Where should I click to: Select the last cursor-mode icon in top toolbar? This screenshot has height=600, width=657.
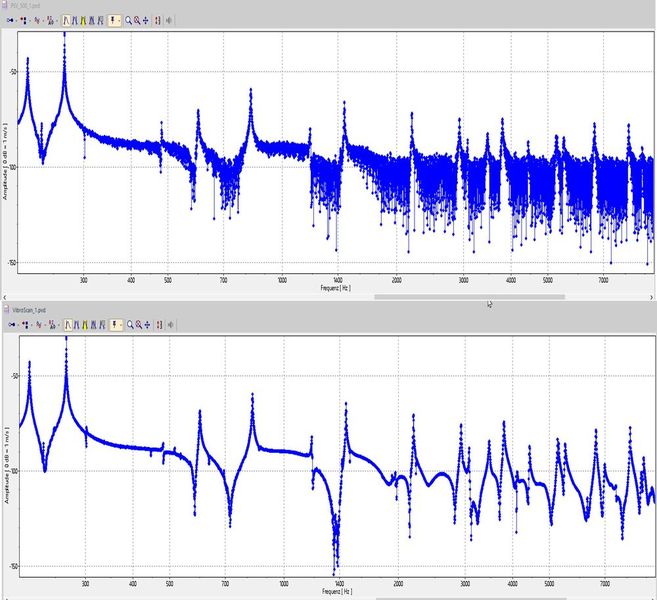click(101, 21)
